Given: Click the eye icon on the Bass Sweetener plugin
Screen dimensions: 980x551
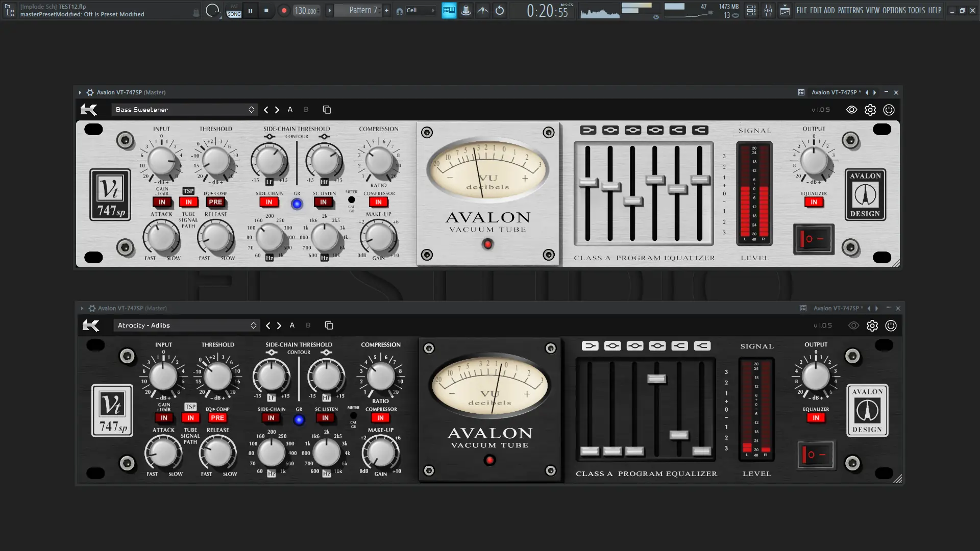Looking at the screenshot, I should [x=851, y=109].
